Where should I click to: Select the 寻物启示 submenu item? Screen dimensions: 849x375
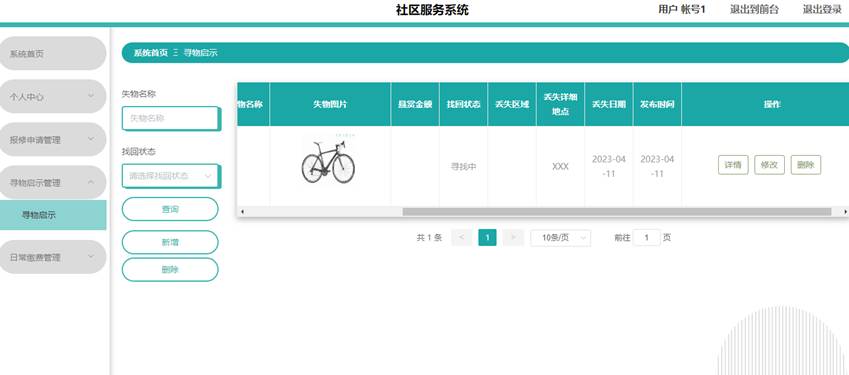(53, 215)
